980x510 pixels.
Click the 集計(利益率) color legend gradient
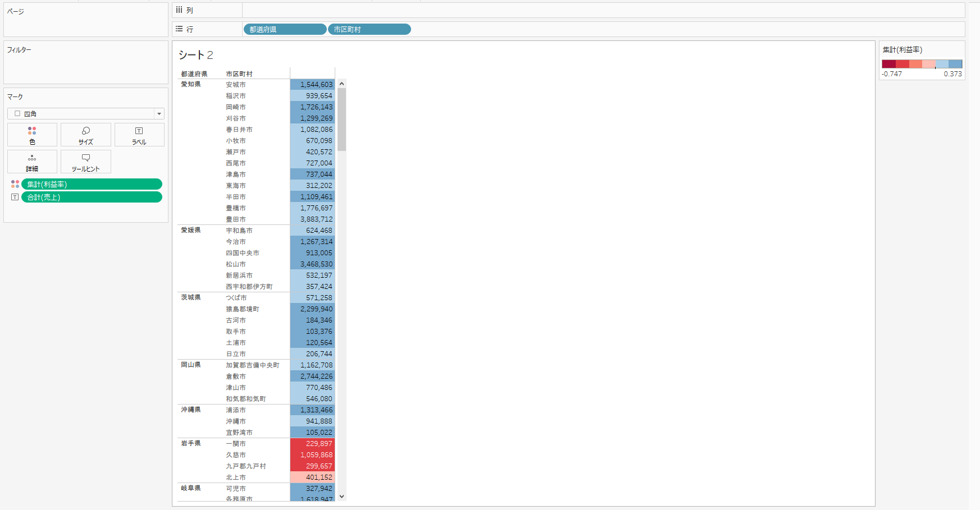pyautogui.click(x=922, y=64)
